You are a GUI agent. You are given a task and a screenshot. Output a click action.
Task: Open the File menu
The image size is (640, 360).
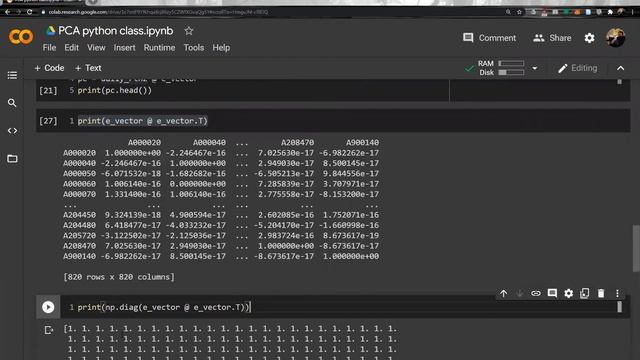coord(49,48)
